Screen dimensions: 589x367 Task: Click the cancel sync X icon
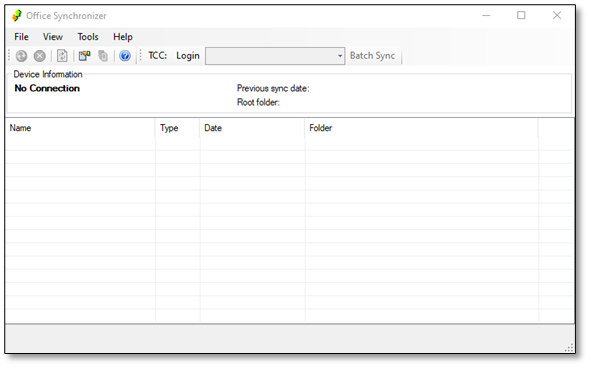[x=39, y=56]
